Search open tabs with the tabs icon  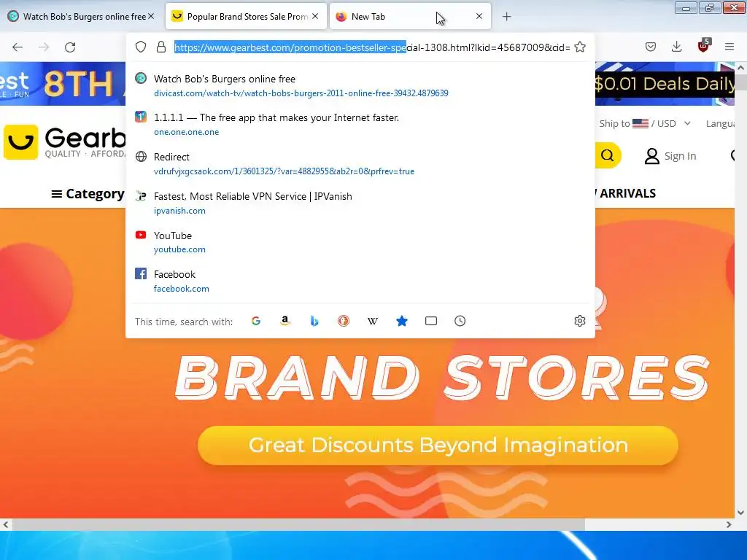pos(430,321)
